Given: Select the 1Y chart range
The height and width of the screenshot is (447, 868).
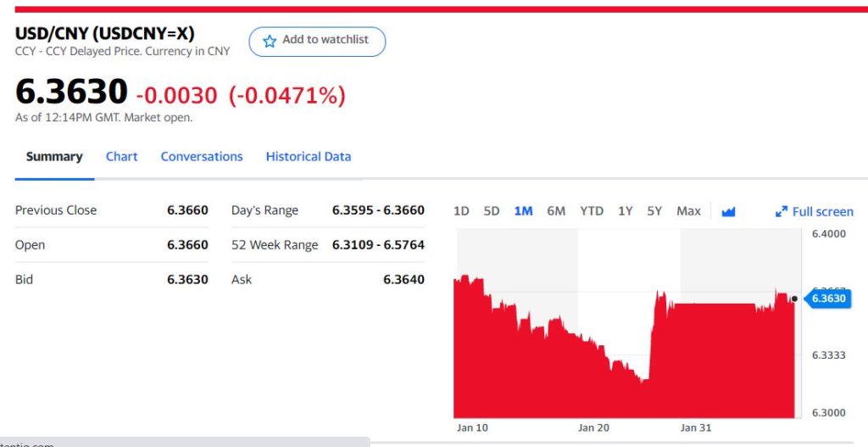Looking at the screenshot, I should [625, 211].
